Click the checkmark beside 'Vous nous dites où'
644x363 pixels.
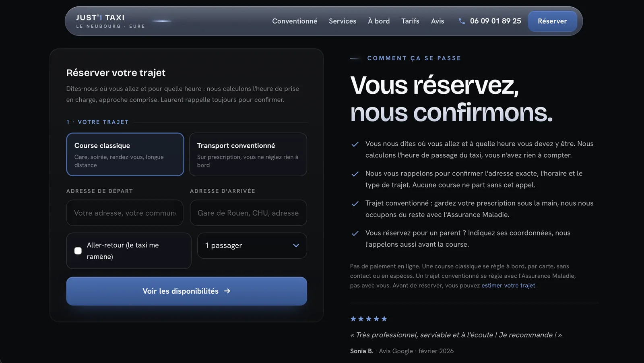click(x=355, y=144)
